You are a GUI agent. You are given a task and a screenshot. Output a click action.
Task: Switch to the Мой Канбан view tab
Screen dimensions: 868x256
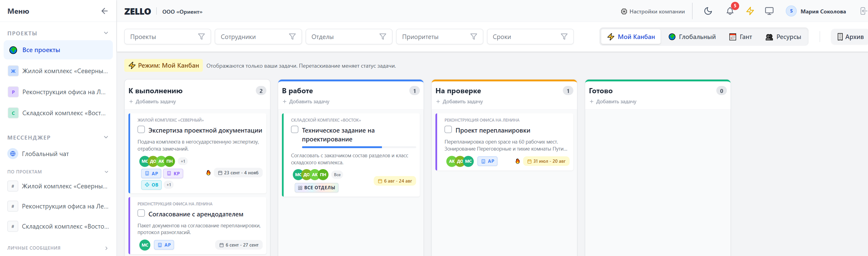(x=631, y=37)
